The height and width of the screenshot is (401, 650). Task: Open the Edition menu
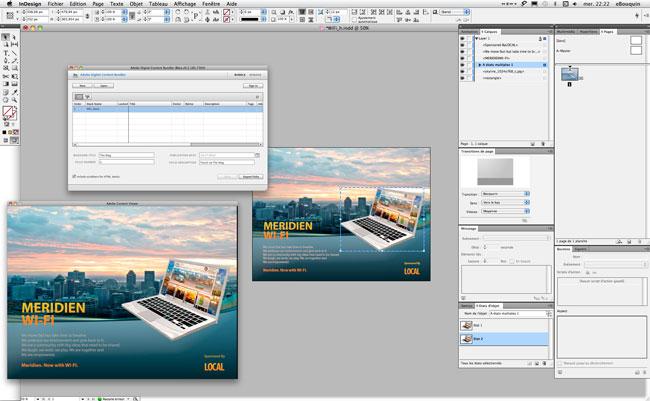pos(78,4)
